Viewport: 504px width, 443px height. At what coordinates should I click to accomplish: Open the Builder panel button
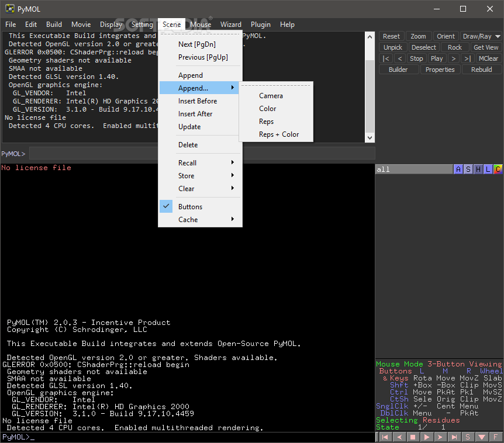pos(399,70)
